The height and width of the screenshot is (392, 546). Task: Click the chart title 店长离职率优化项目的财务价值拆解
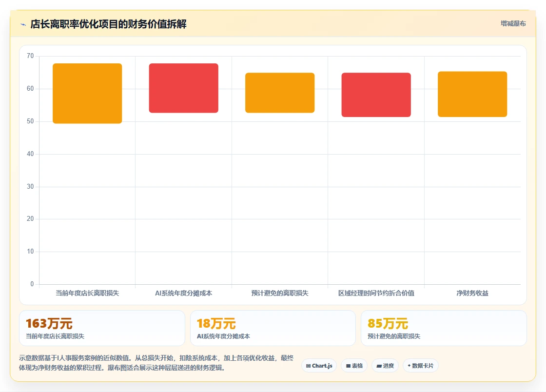[x=108, y=24]
